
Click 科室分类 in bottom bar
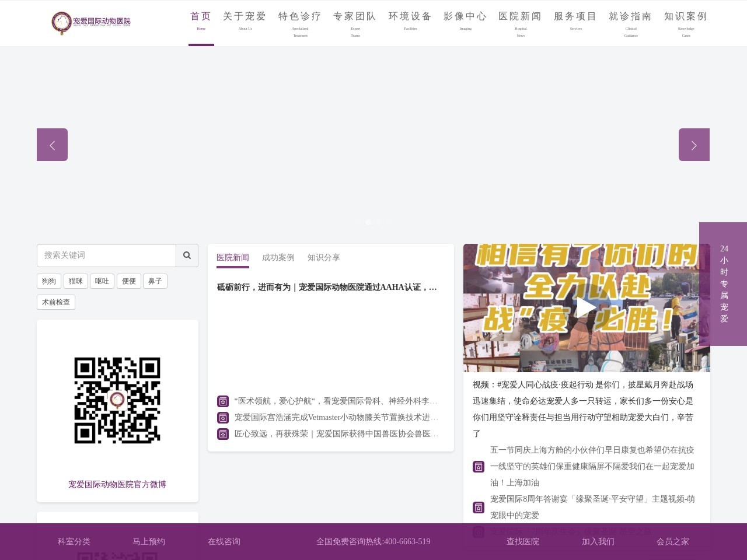(x=74, y=542)
